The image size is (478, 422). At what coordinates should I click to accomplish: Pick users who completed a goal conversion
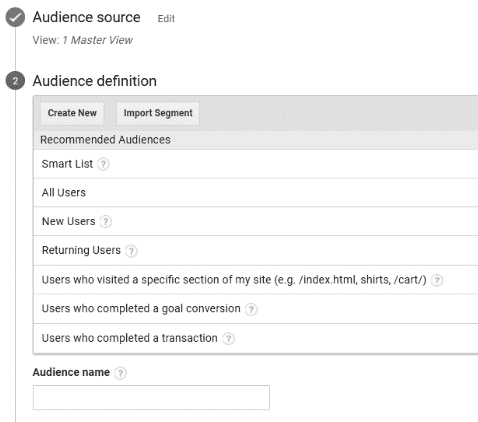(256, 309)
